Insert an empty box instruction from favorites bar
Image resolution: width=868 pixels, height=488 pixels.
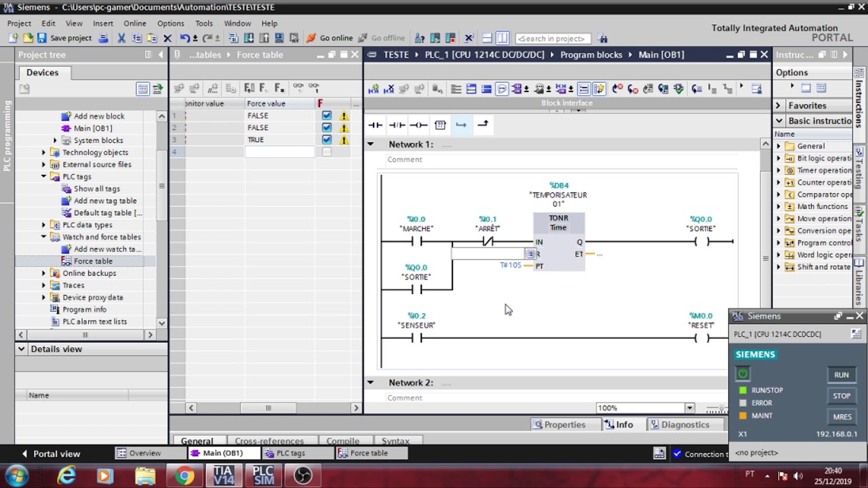(x=440, y=125)
